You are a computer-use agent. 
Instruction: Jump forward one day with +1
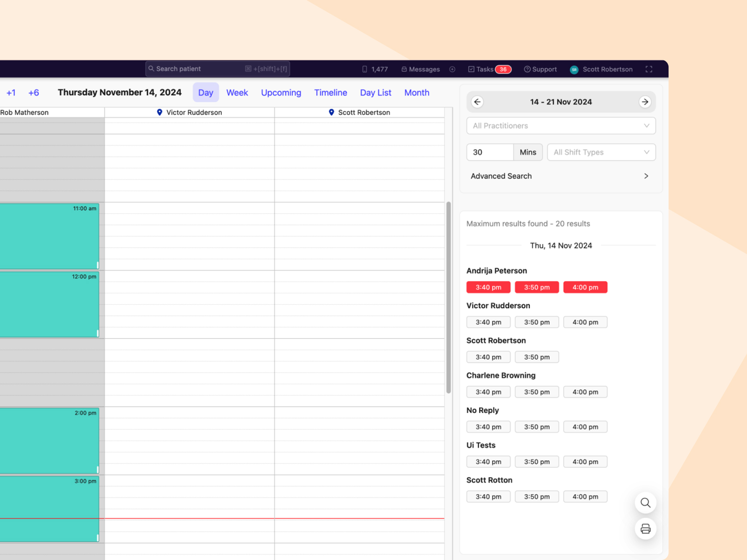click(x=11, y=92)
